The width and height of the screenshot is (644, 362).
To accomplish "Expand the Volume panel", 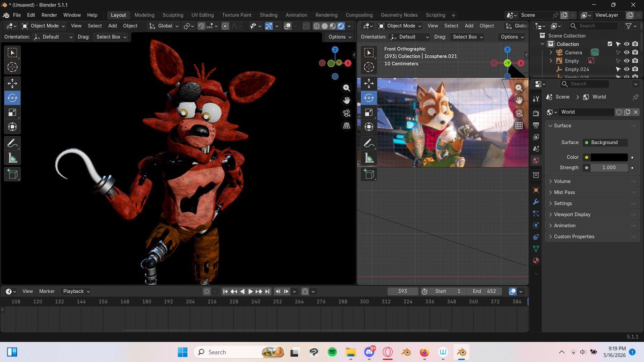I will click(592, 181).
